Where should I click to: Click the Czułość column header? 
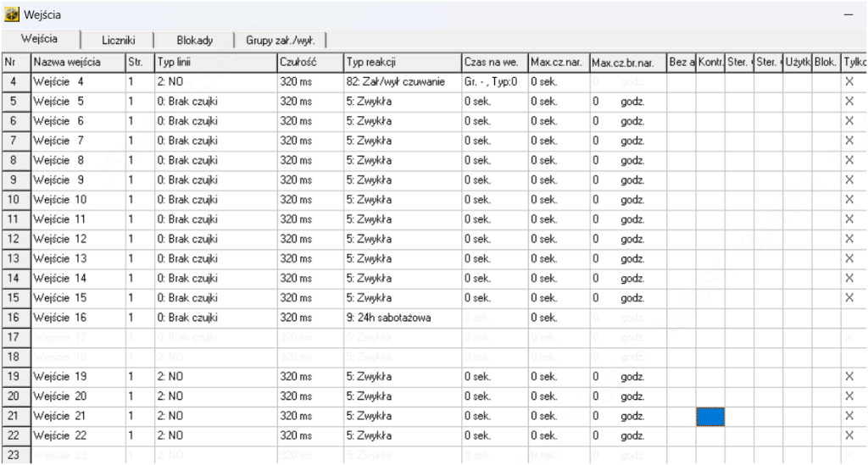tap(309, 63)
